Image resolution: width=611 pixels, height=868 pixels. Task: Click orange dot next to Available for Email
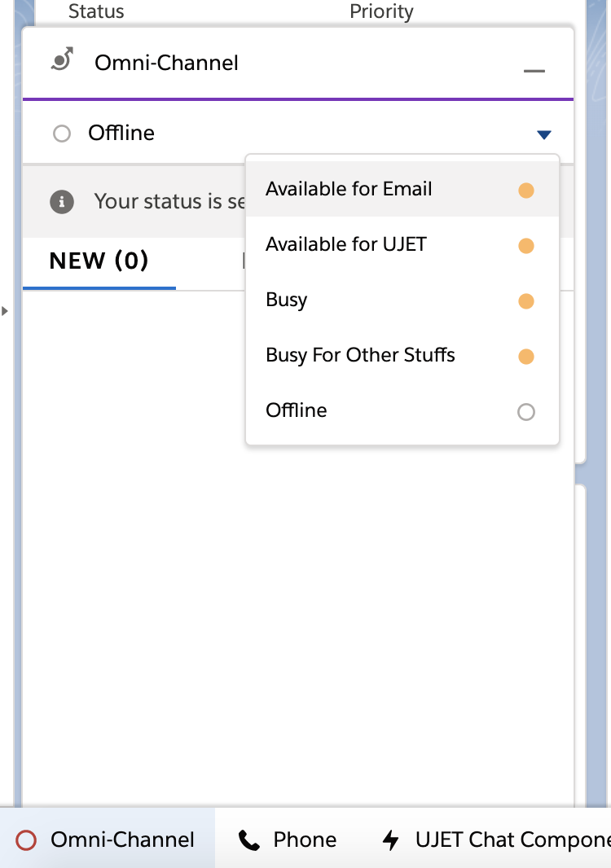coord(526,191)
